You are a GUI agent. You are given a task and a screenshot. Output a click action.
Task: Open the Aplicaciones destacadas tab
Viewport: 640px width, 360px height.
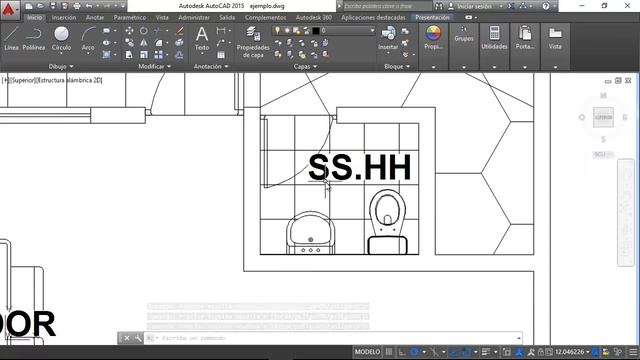373,18
